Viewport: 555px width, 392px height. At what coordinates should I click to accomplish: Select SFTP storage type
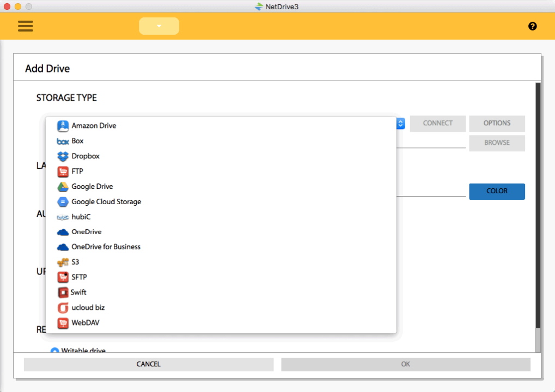coord(221,277)
